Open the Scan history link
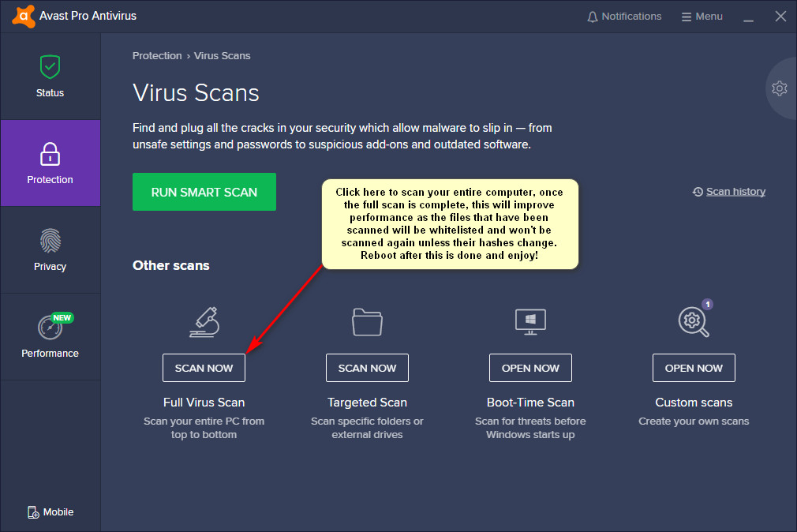 tap(735, 192)
